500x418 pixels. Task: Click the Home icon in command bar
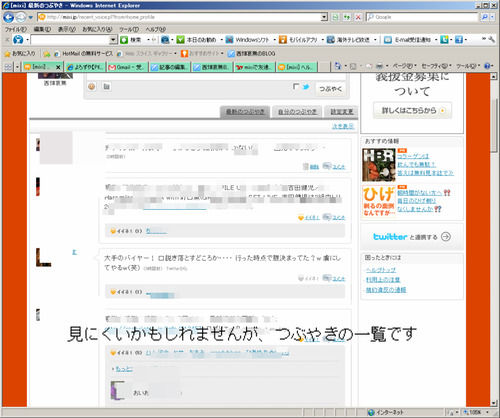338,66
